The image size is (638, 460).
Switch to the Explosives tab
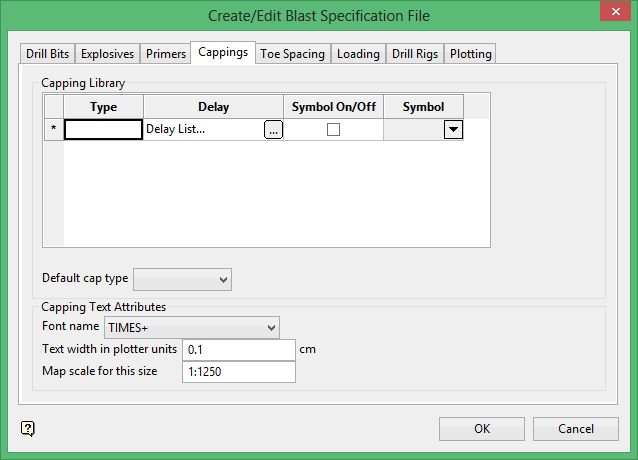tap(107, 54)
